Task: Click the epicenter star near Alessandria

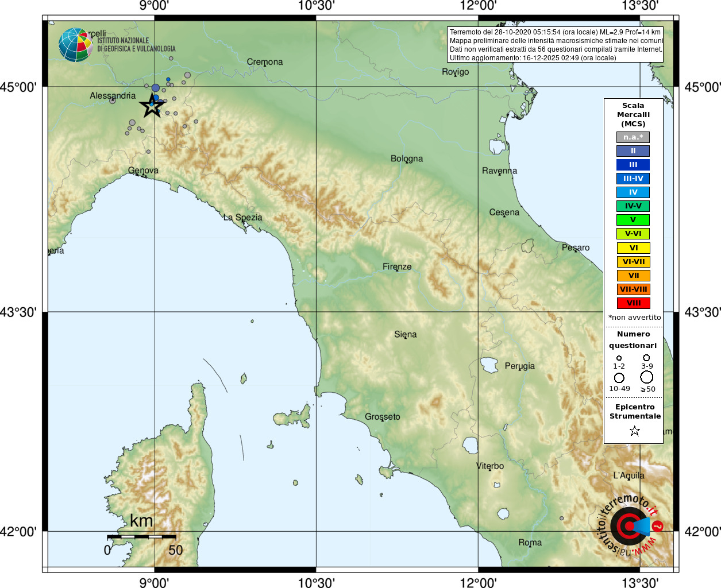Action: [152, 106]
